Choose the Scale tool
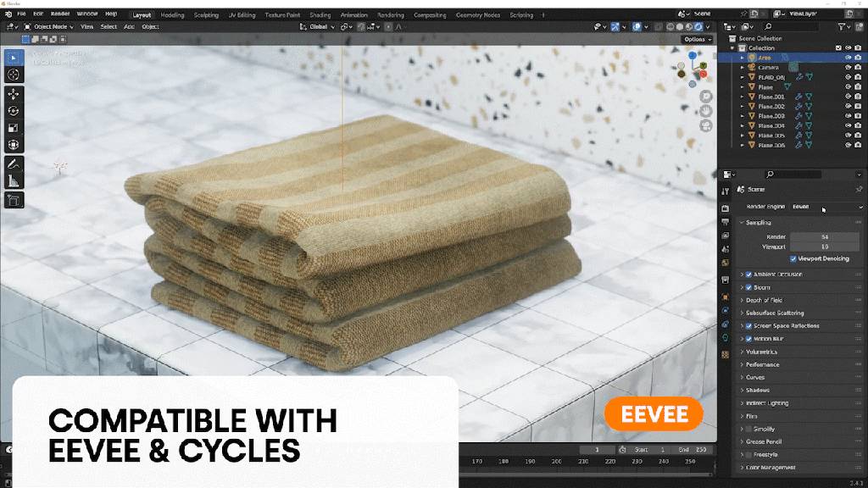 (14, 129)
